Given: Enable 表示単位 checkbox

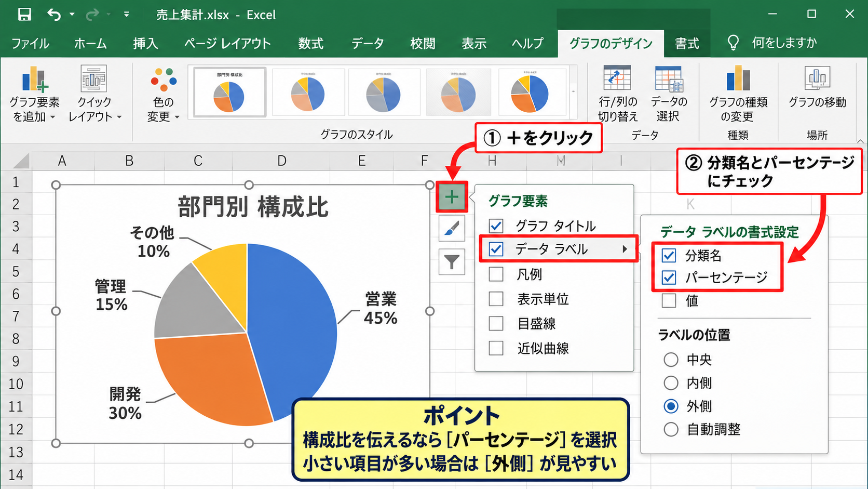Looking at the screenshot, I should pyautogui.click(x=496, y=299).
